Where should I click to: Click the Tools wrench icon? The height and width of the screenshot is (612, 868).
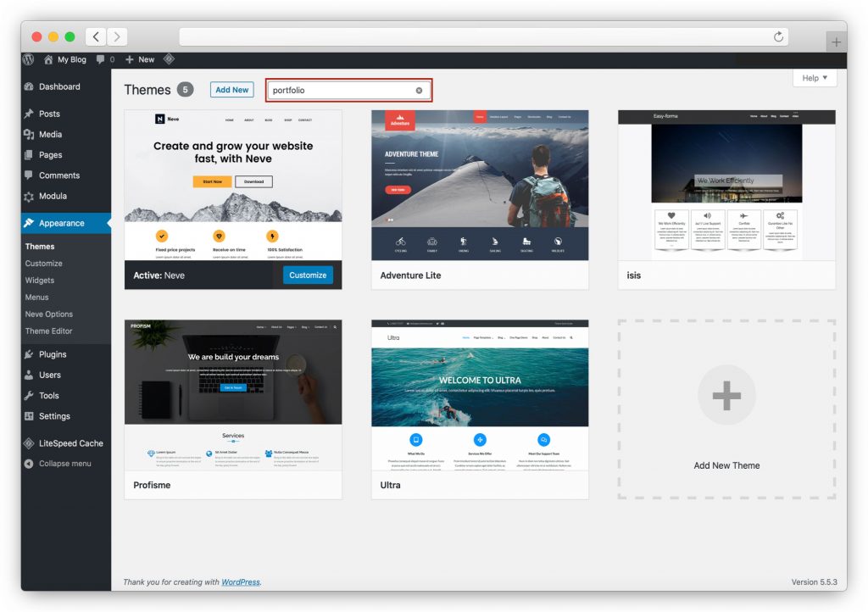[29, 396]
